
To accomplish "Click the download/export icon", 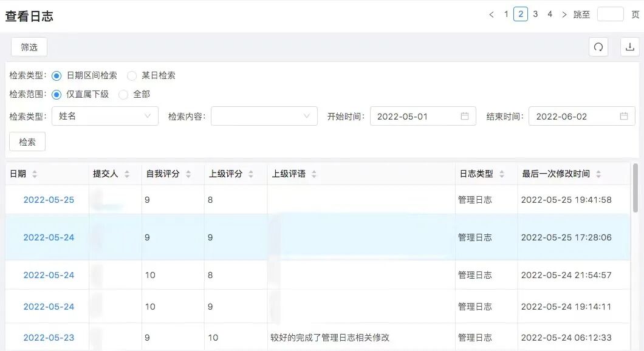I will click(630, 47).
